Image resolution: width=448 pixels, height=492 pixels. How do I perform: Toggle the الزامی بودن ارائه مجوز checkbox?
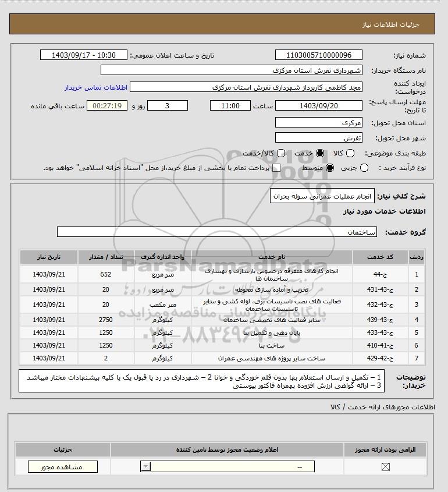(386, 467)
